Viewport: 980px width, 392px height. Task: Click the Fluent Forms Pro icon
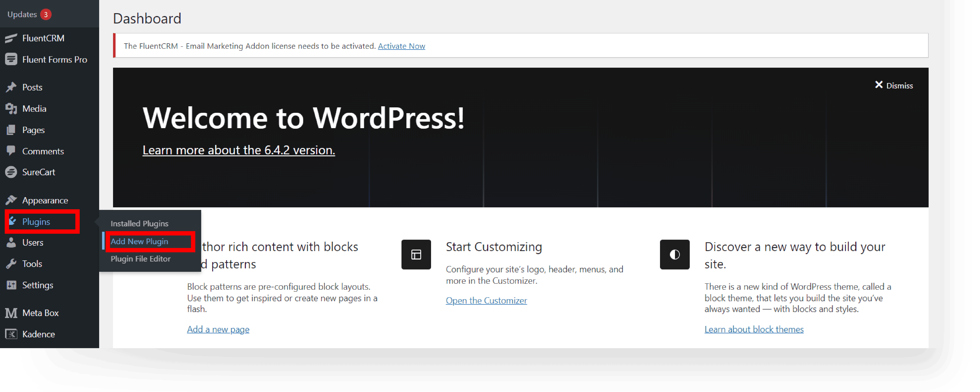click(x=11, y=59)
